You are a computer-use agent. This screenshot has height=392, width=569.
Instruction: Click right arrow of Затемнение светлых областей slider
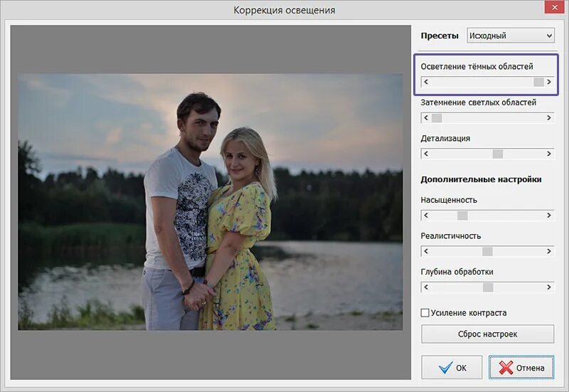549,118
